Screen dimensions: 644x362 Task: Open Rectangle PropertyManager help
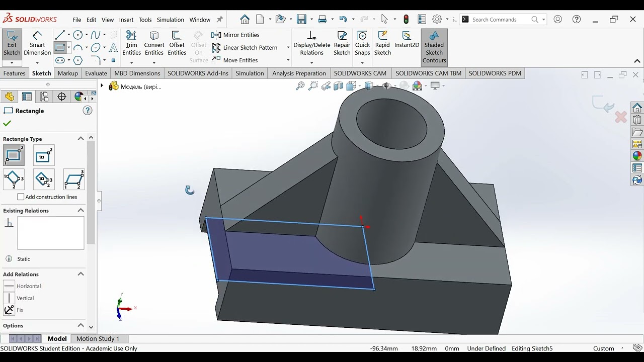(x=88, y=111)
